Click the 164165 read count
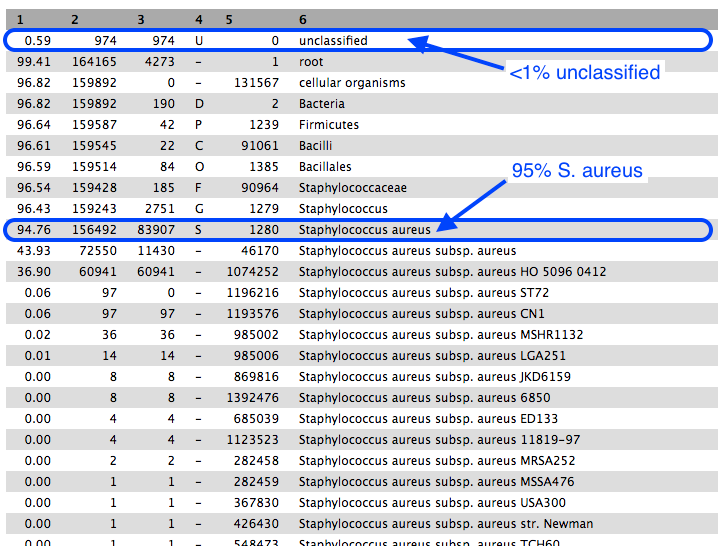719x546 pixels. (x=94, y=62)
